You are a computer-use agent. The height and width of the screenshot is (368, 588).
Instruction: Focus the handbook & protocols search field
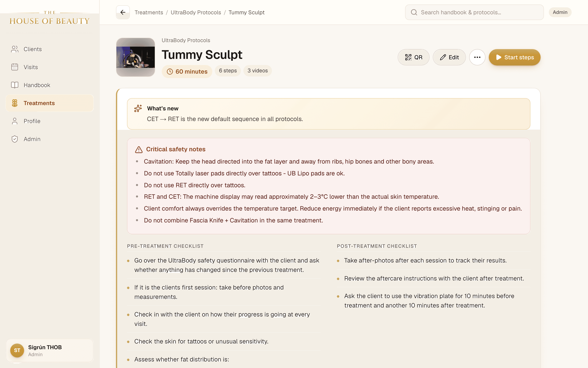coord(474,12)
